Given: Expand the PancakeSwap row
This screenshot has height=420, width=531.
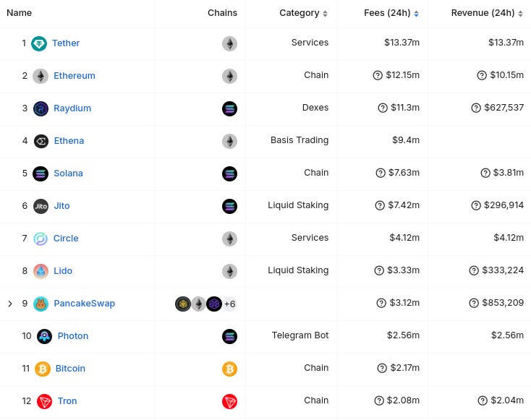Looking at the screenshot, I should 10,304.
